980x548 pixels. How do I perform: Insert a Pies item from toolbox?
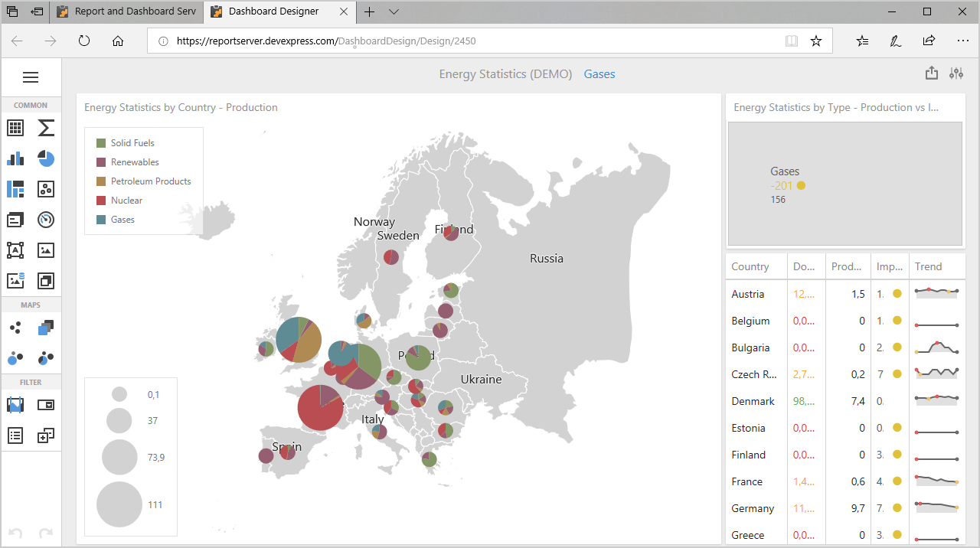pyautogui.click(x=46, y=158)
